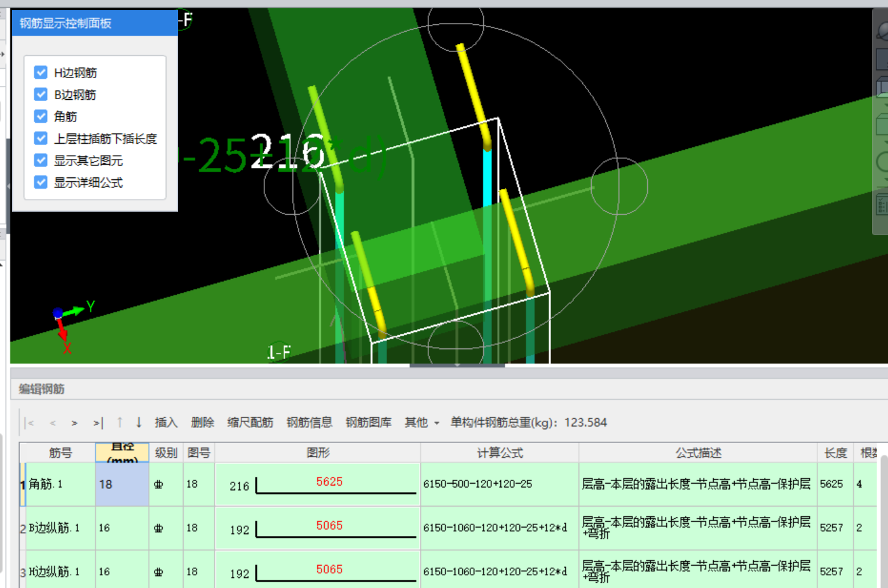Click the 1-F axis label in 3D view
888x588 pixels.
[278, 352]
